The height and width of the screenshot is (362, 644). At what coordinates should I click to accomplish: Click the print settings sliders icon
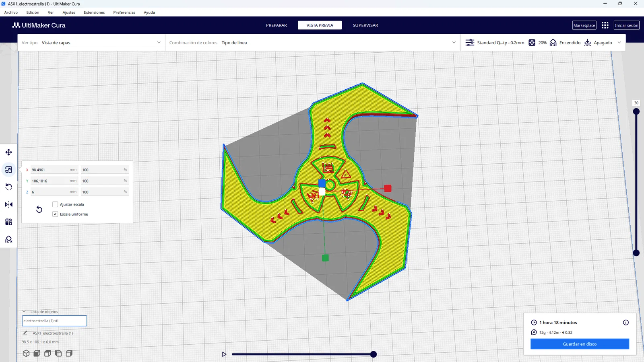(x=470, y=43)
